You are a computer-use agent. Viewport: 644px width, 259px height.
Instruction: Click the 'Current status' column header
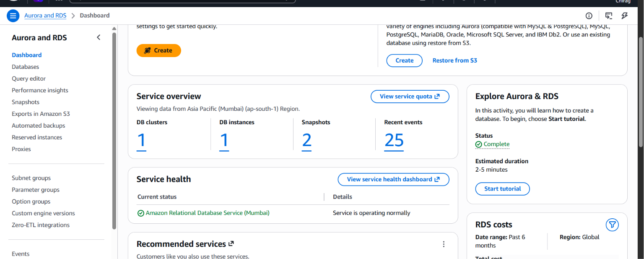point(157,197)
